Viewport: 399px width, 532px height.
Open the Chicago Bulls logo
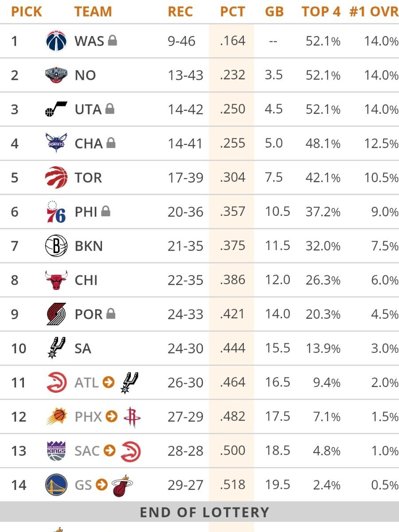click(56, 280)
